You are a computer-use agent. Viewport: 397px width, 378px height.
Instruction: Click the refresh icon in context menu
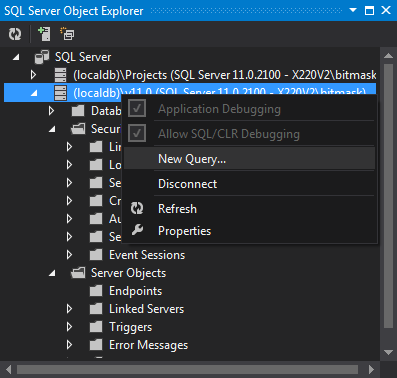pos(137,208)
